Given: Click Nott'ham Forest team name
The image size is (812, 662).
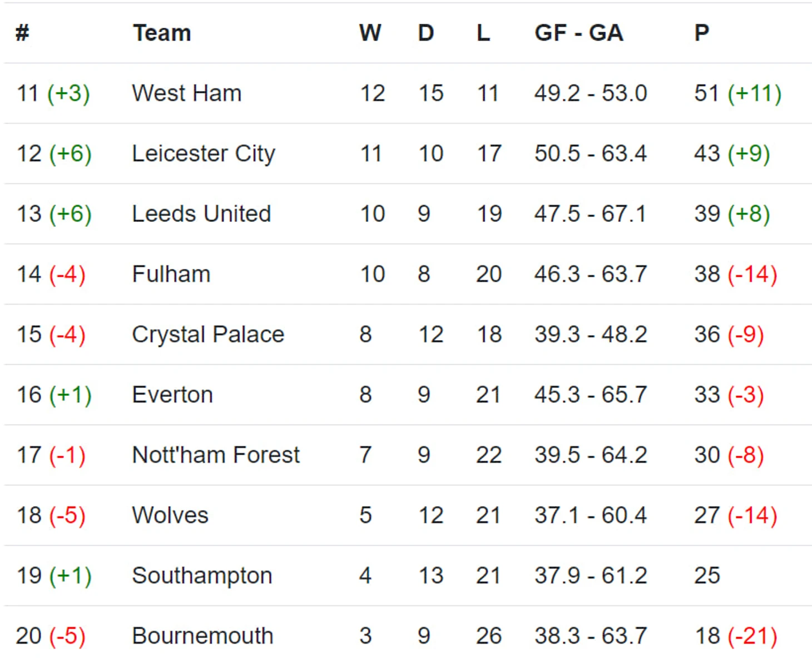Looking at the screenshot, I should (x=216, y=455).
